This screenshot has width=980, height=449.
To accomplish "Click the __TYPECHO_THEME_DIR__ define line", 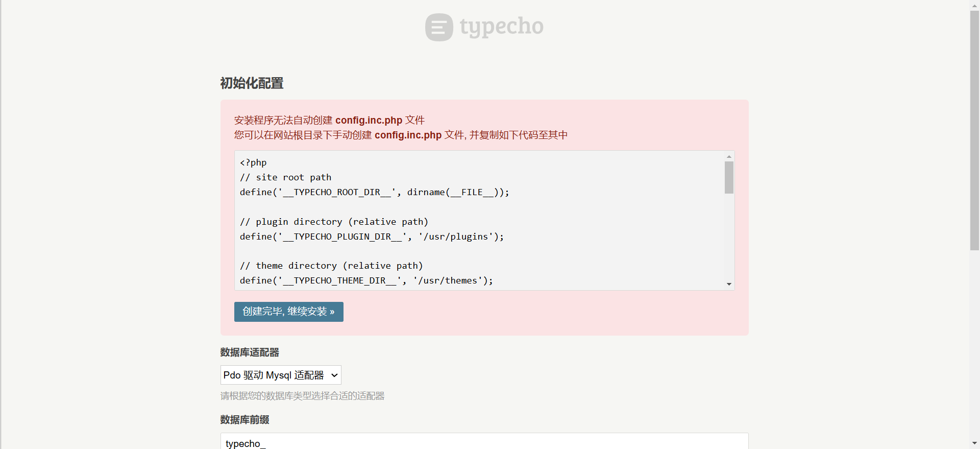I will [366, 280].
